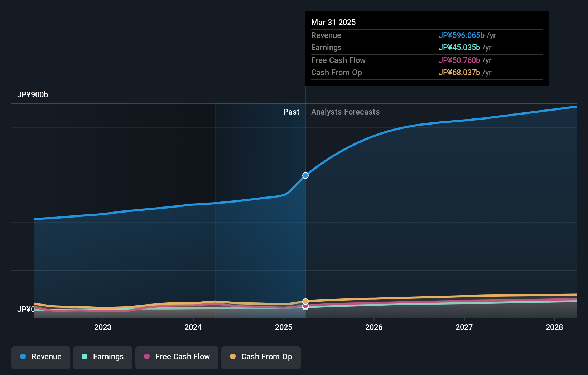The width and height of the screenshot is (588, 375).
Task: Toggle the Earnings series off
Action: pos(103,357)
